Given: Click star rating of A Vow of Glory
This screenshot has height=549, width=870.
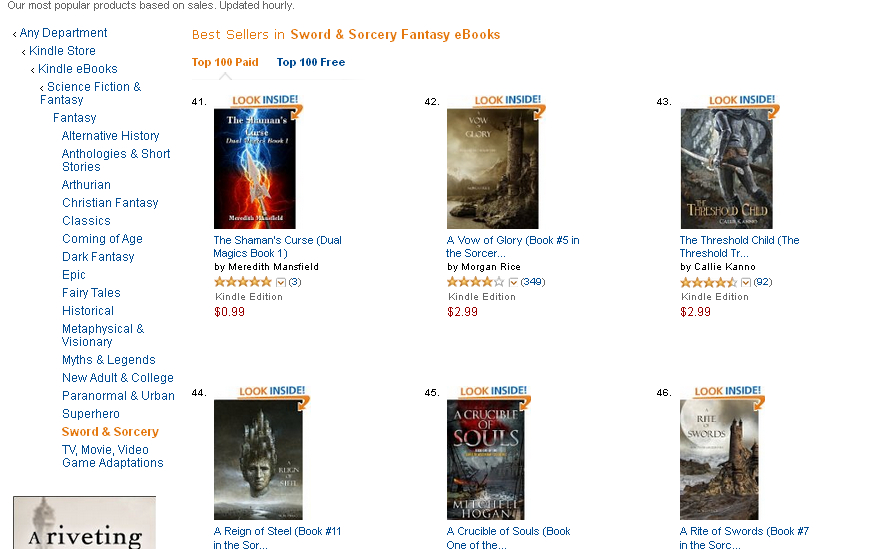Looking at the screenshot, I should click(x=476, y=282).
